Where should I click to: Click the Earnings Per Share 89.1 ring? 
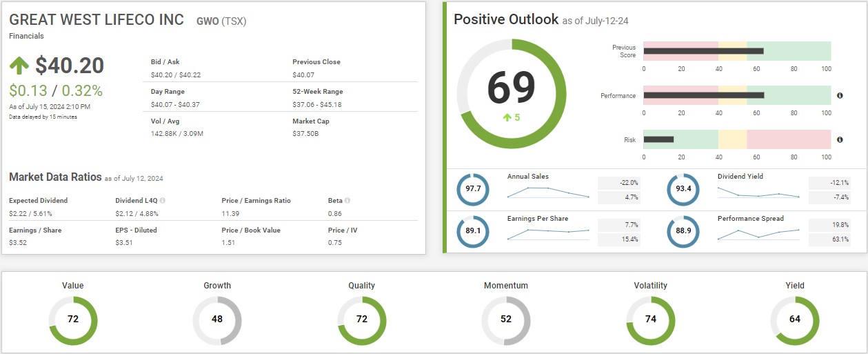click(x=473, y=231)
